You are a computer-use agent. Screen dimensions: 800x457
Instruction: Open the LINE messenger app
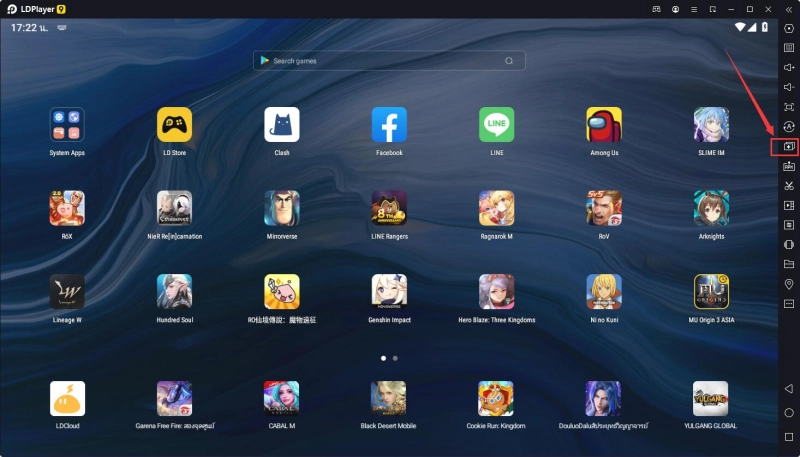coord(496,124)
